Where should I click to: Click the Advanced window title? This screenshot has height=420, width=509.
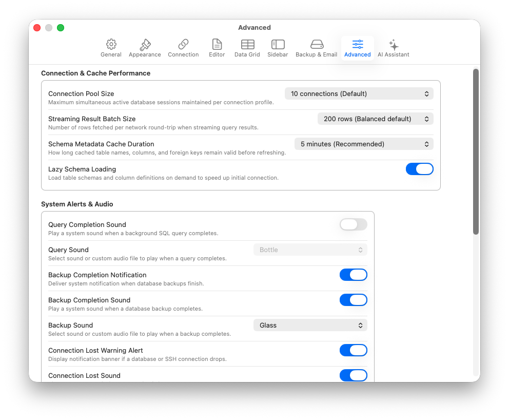(254, 28)
